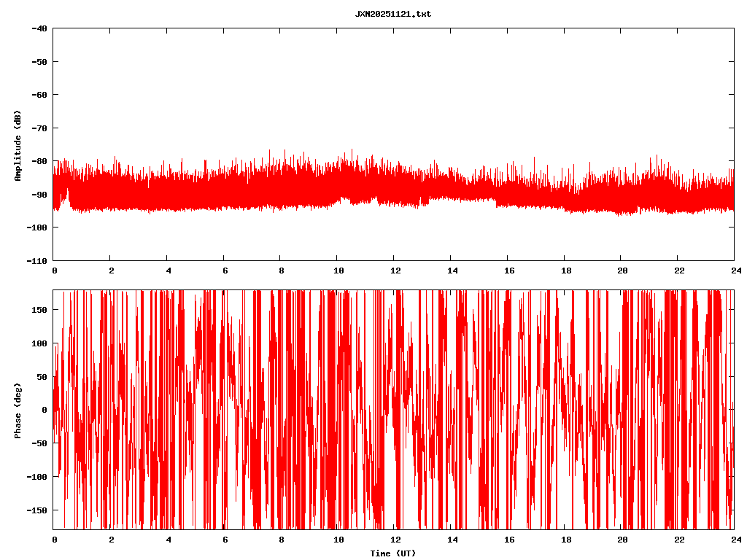The image size is (747, 560).
Task: Click the plot title JXN20251121.txt
Action: pyautogui.click(x=392, y=14)
